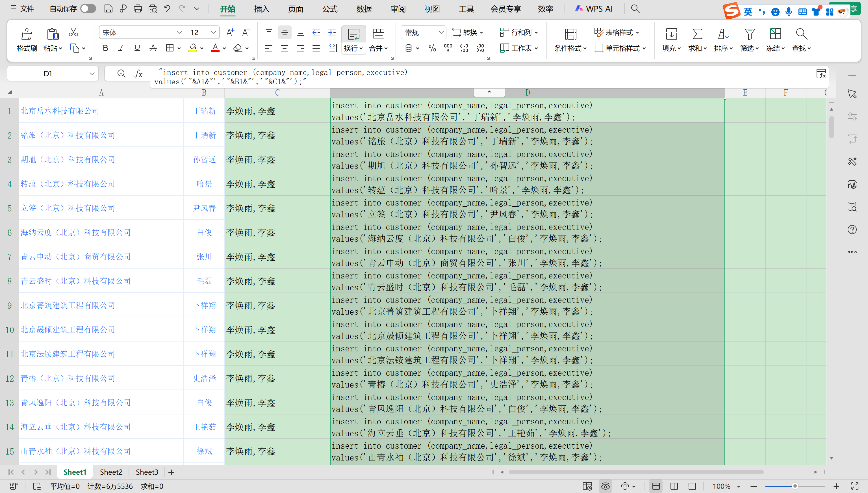Open the font size dropdown showing 12
This screenshot has width=868, height=493.
213,33
